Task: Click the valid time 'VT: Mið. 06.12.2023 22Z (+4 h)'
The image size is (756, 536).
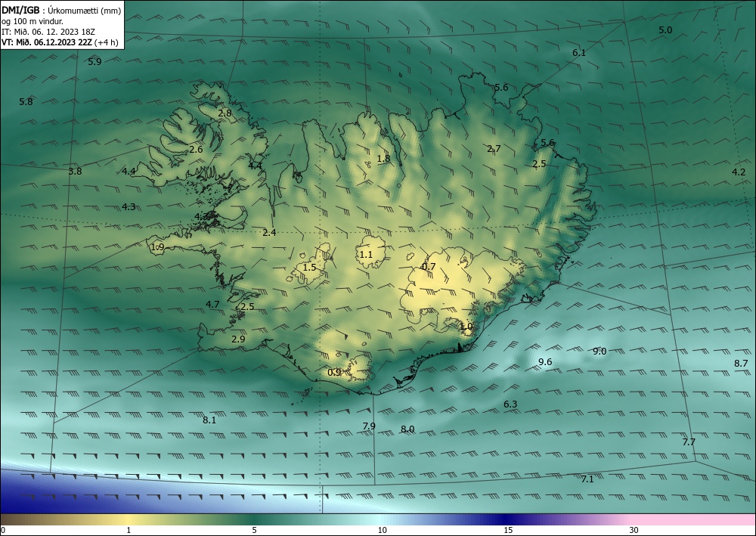Action: click(60, 42)
